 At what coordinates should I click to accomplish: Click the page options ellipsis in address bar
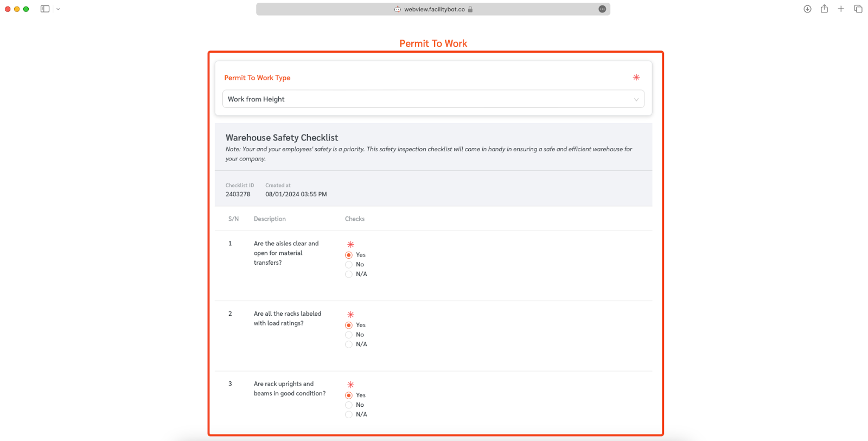coord(602,9)
